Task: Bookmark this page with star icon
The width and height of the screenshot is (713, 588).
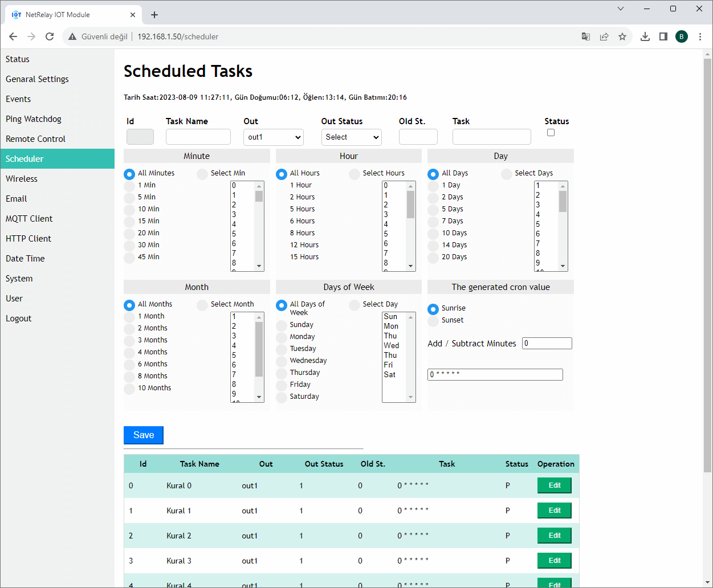Action: pyautogui.click(x=622, y=36)
